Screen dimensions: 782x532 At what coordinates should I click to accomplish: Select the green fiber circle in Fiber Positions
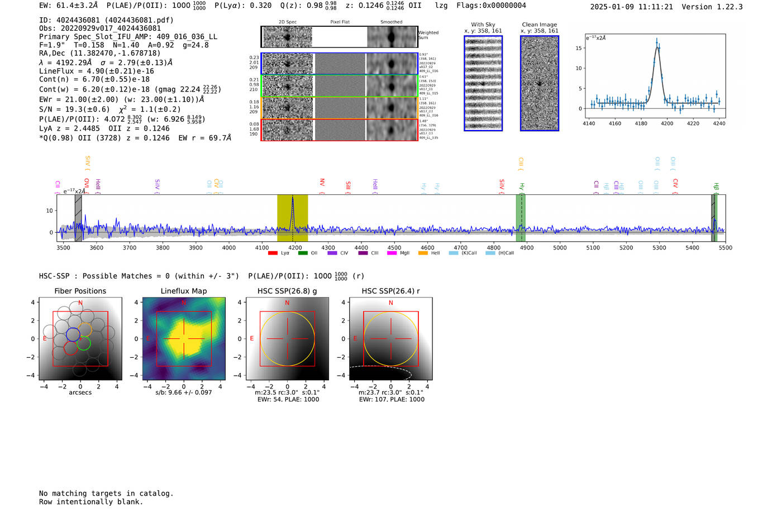(x=83, y=343)
